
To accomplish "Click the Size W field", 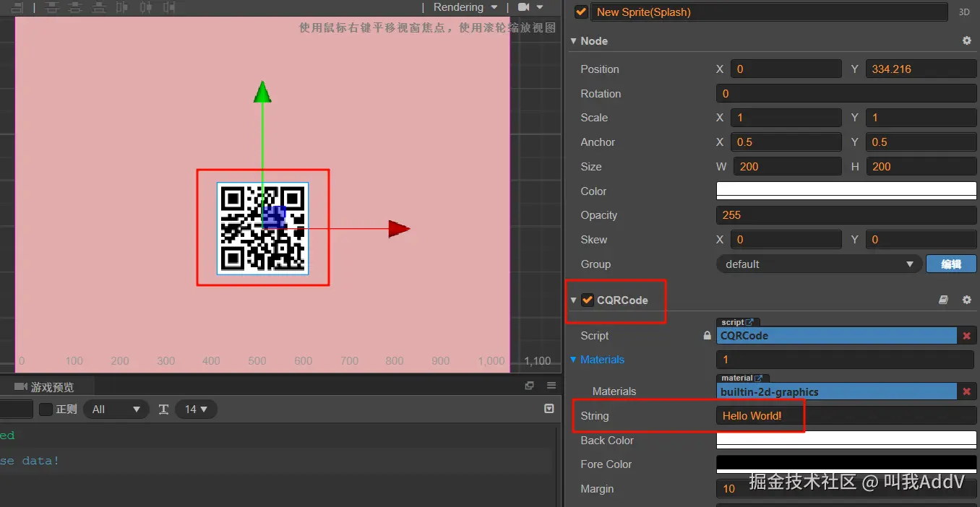I will click(x=788, y=167).
